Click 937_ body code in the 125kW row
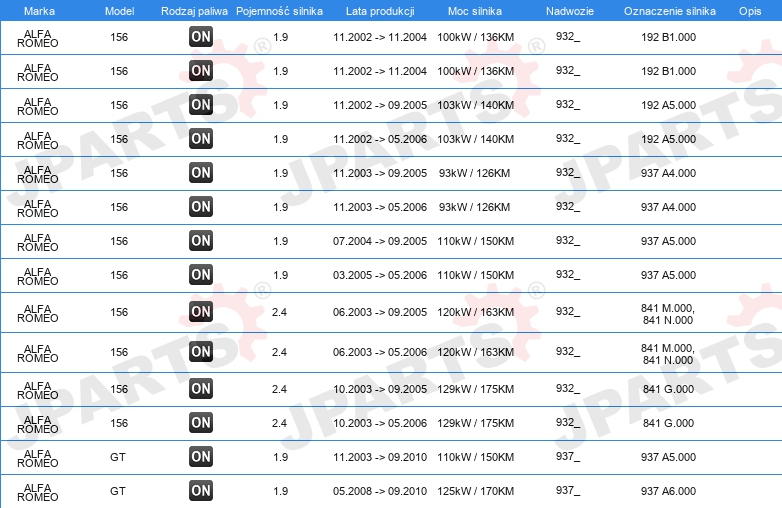 point(568,490)
